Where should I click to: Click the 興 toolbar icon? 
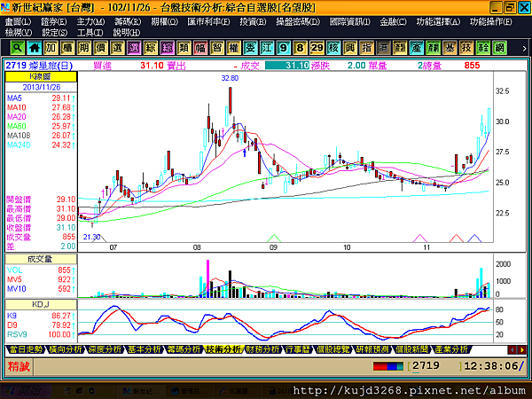click(350, 48)
